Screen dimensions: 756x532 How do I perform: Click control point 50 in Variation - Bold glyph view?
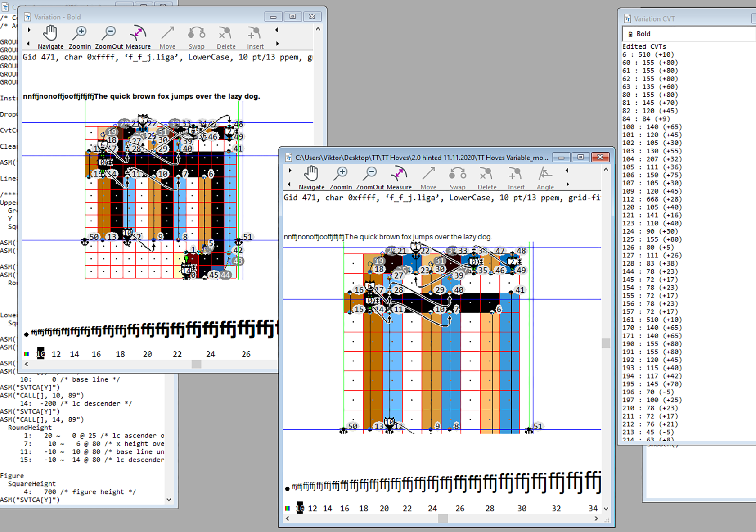click(x=94, y=237)
